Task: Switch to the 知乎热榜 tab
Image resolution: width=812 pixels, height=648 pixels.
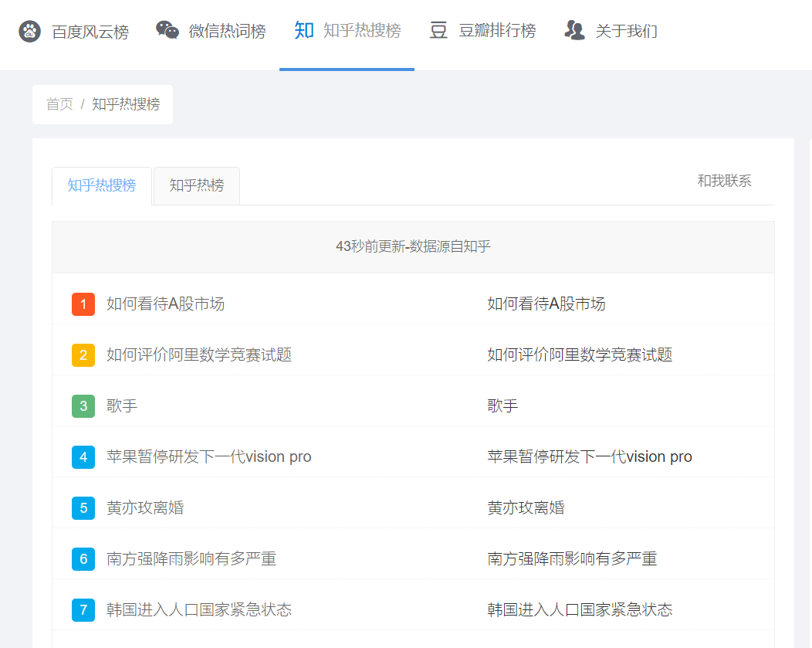Action: [x=196, y=185]
